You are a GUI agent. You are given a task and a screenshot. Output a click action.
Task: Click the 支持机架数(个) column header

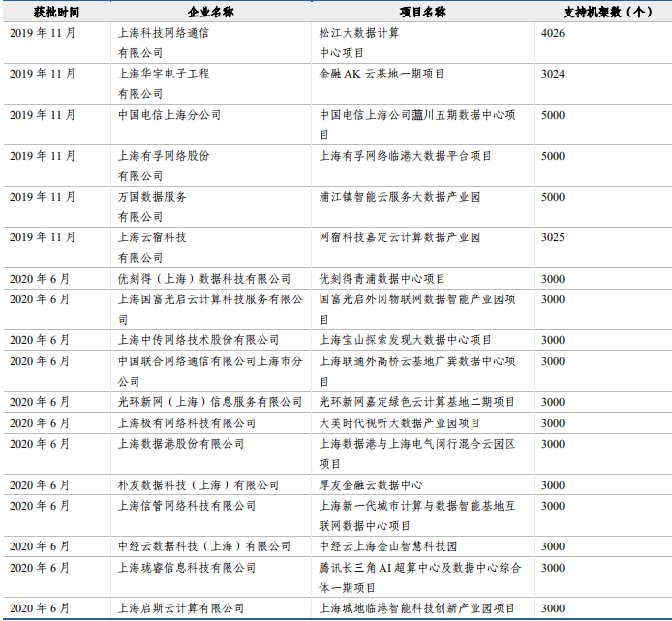(608, 12)
